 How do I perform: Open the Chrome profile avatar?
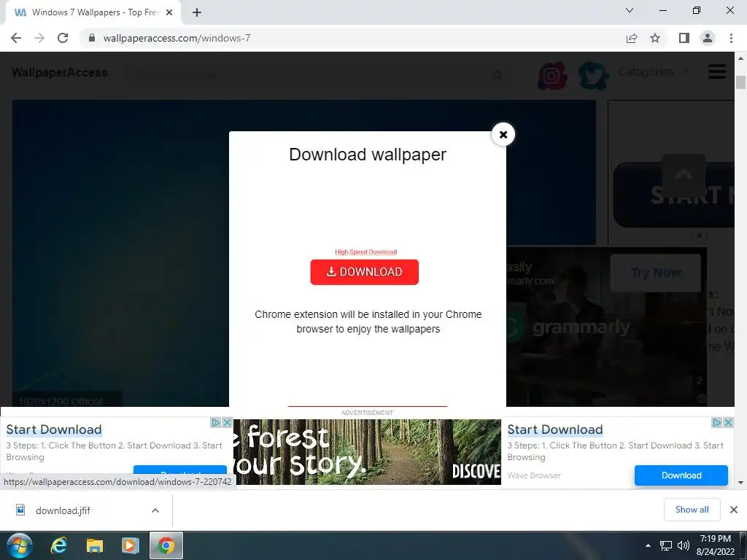coord(708,38)
